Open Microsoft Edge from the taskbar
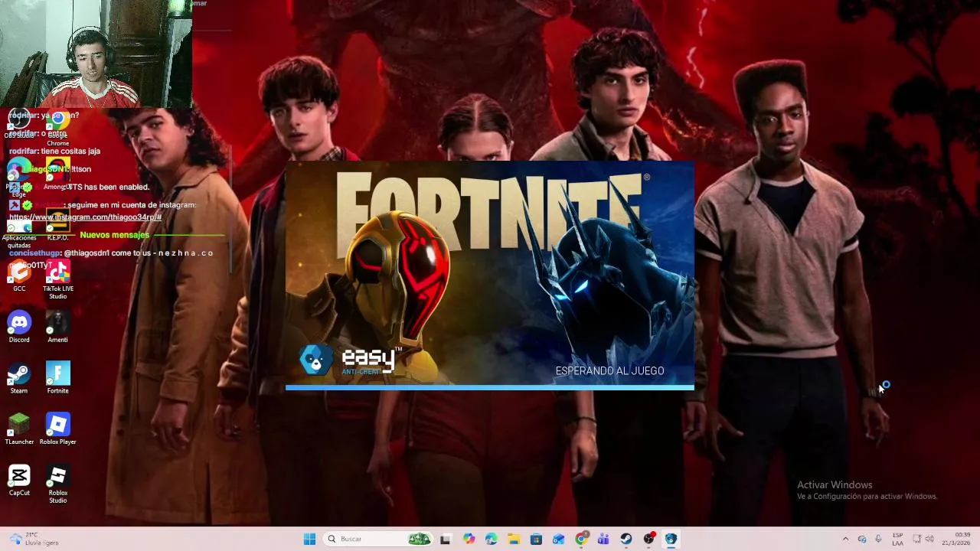 coord(492,539)
